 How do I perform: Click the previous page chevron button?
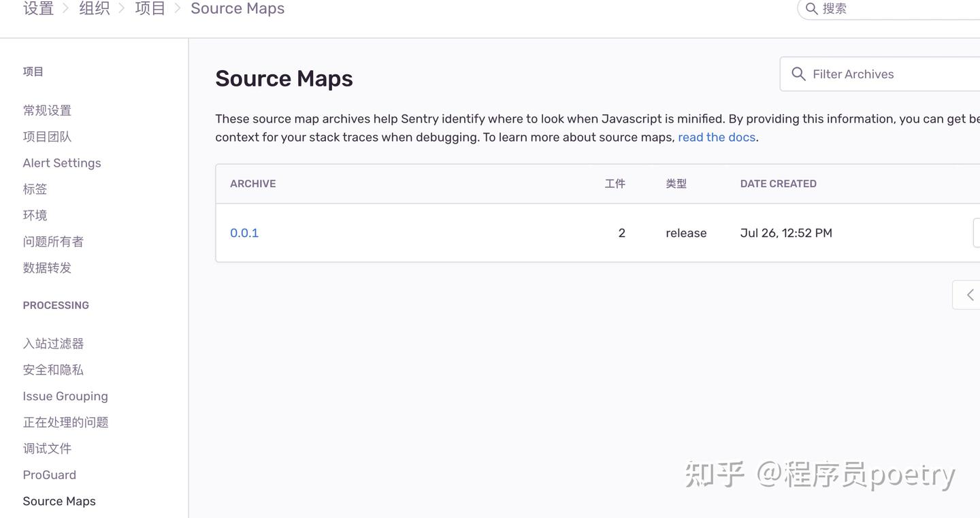click(970, 295)
